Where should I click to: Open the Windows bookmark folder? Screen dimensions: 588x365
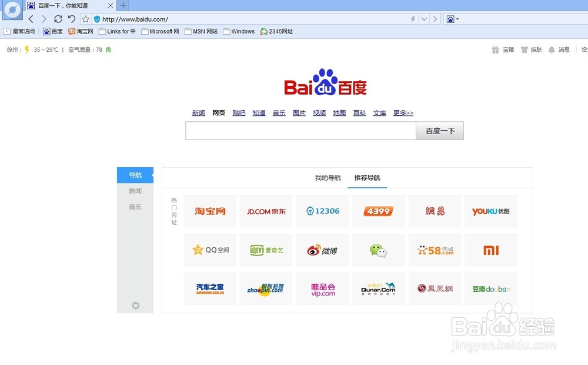[239, 32]
